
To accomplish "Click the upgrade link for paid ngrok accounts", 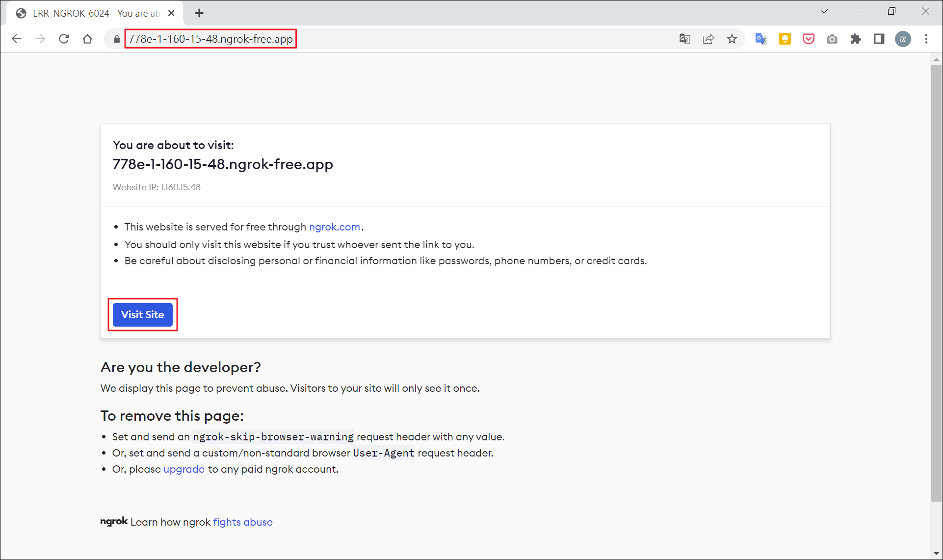I will [183, 469].
